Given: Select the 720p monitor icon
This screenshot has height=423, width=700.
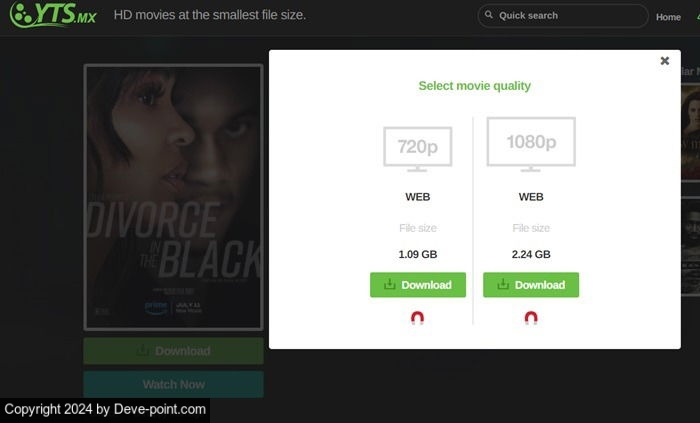Looking at the screenshot, I should click(x=417, y=149).
